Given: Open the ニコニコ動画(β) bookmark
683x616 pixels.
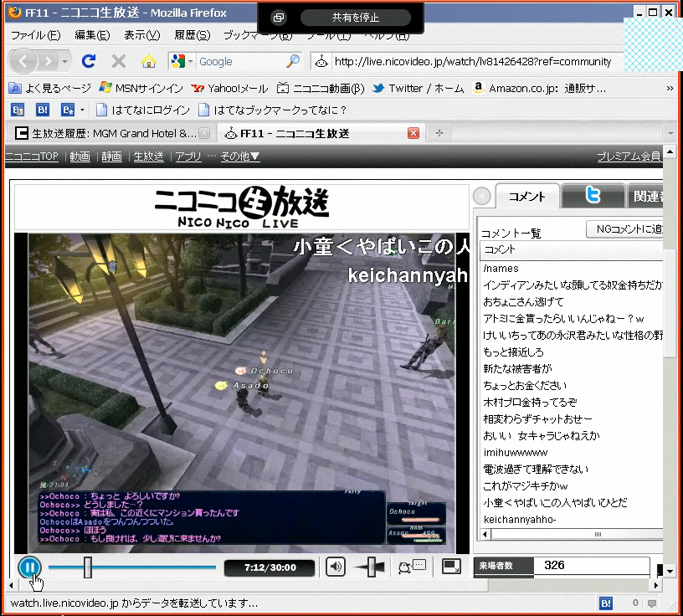Looking at the screenshot, I should pos(321,89).
